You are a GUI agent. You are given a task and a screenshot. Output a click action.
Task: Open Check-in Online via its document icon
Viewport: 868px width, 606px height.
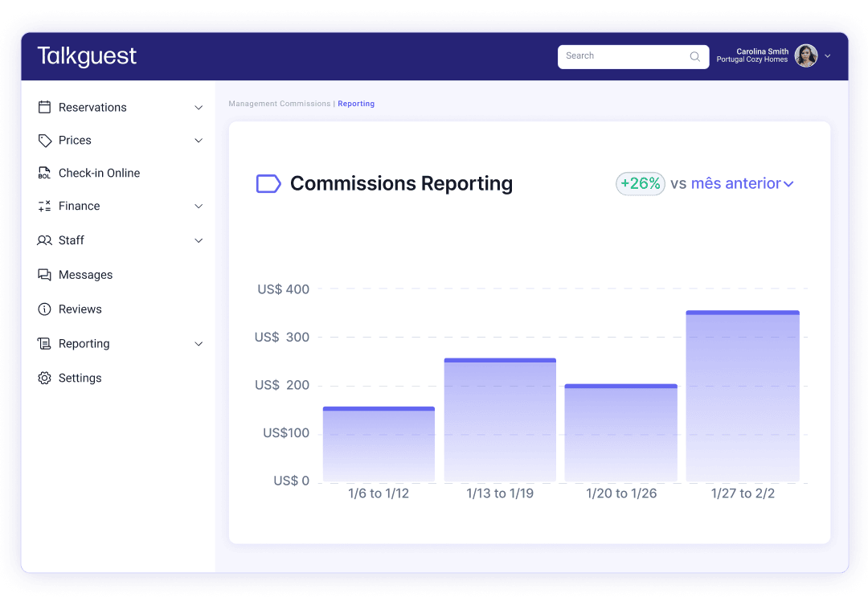pos(45,173)
